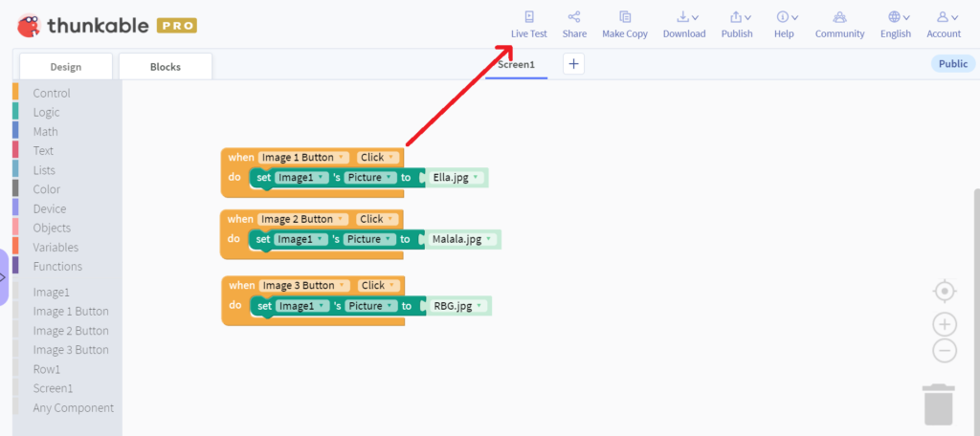Open the English language menu
Viewport: 980px width, 436px height.
pos(896,25)
